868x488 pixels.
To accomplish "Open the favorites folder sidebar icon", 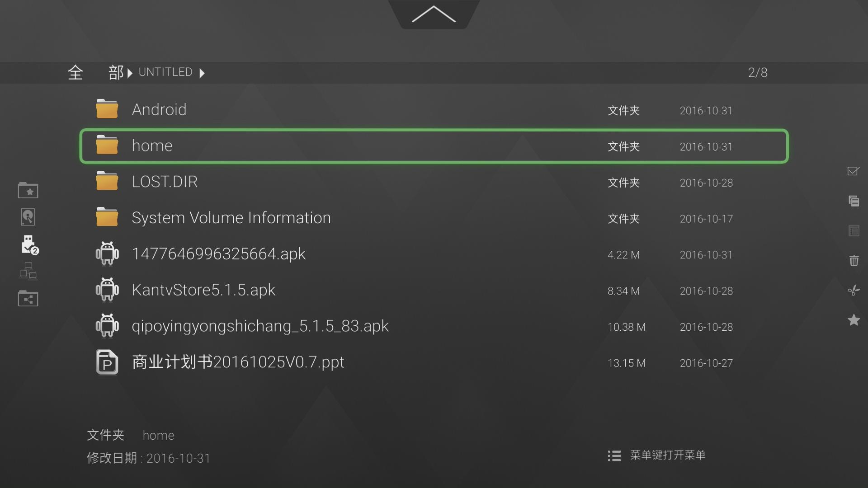I will click(x=28, y=190).
